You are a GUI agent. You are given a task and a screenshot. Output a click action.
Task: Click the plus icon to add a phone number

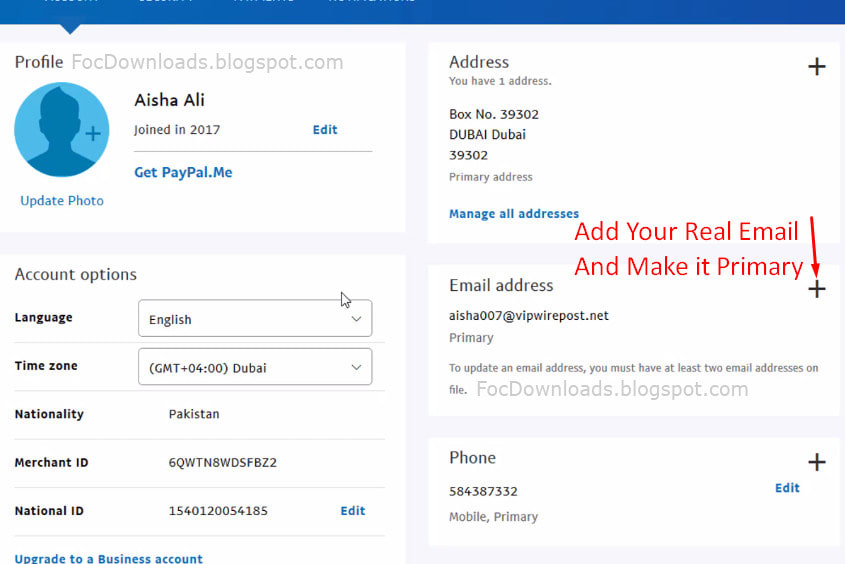[x=816, y=462]
